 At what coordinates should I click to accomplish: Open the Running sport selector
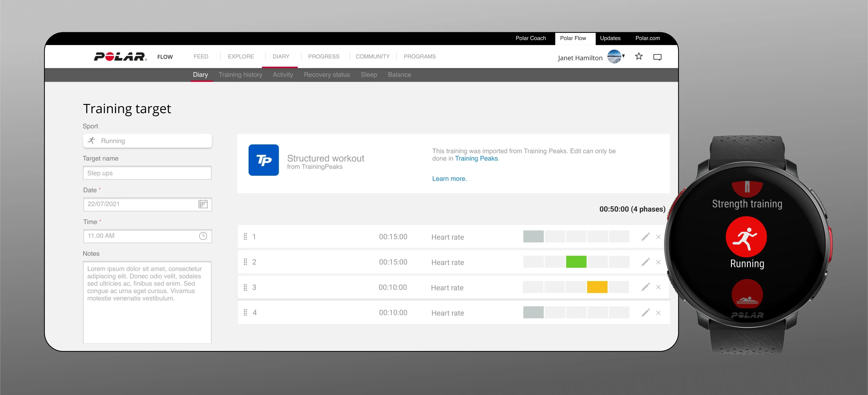[x=147, y=141]
